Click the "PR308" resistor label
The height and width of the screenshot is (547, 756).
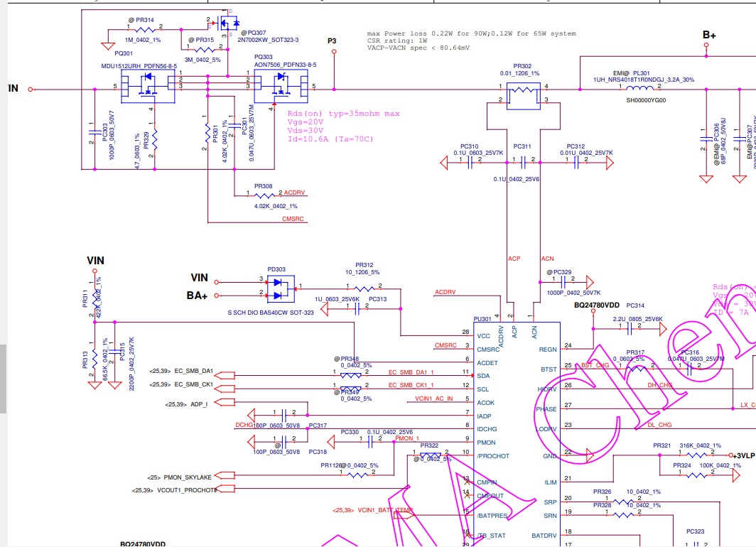coord(263,186)
